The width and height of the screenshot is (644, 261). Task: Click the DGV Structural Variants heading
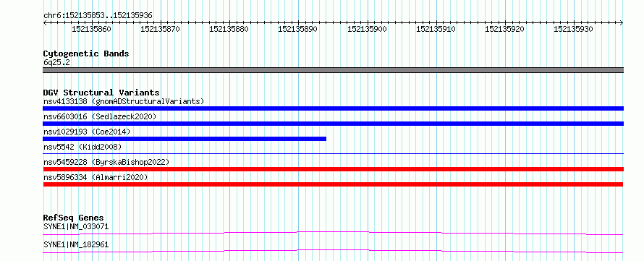point(101,93)
